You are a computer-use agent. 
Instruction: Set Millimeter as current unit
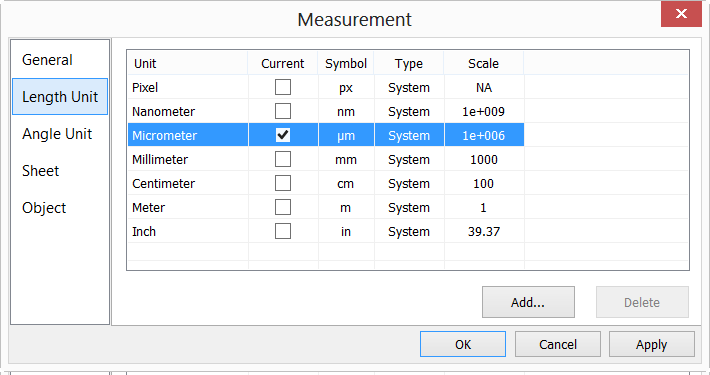[x=283, y=159]
